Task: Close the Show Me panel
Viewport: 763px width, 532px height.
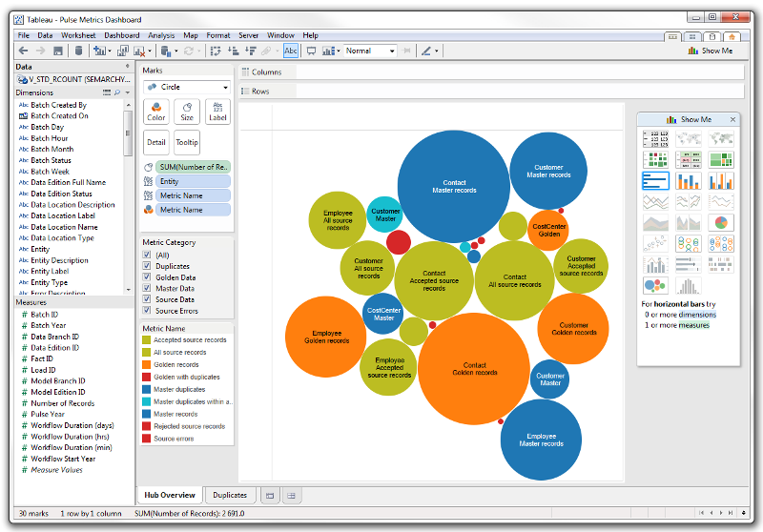Action: [732, 119]
